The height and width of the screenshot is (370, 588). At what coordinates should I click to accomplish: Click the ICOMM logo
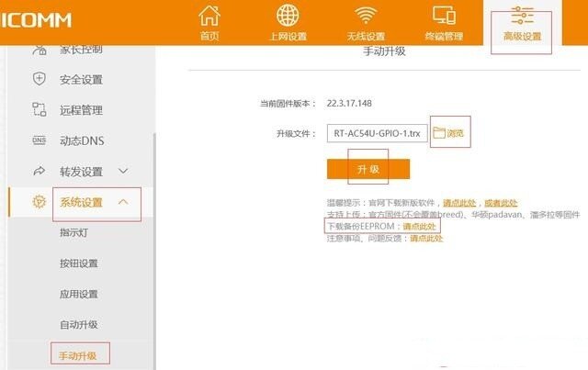(x=36, y=20)
